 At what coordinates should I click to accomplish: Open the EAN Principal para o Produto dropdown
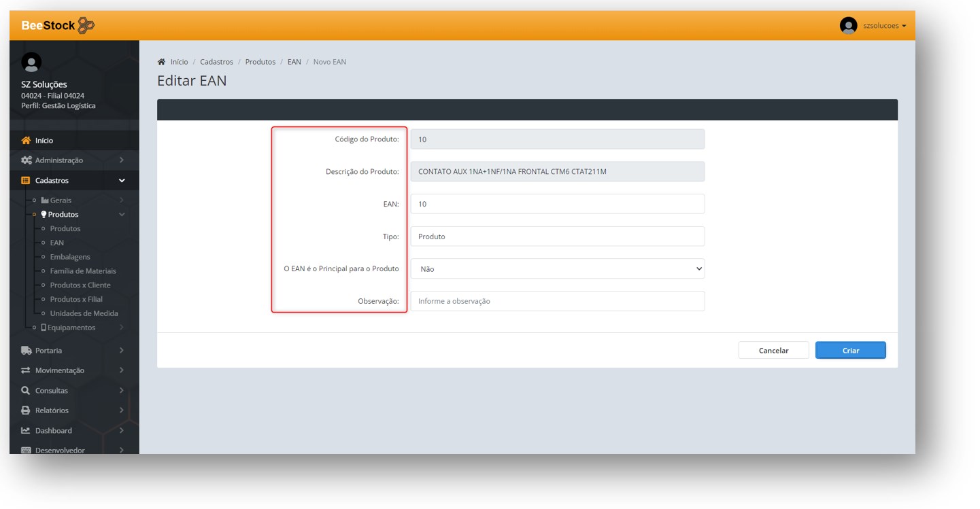[557, 269]
